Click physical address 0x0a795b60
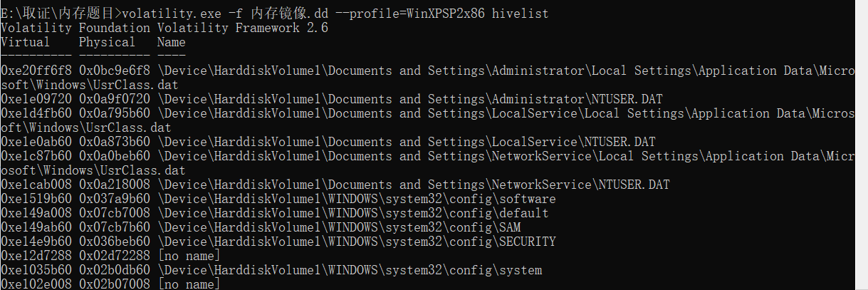Viewport: 868px width, 290px height. point(115,113)
